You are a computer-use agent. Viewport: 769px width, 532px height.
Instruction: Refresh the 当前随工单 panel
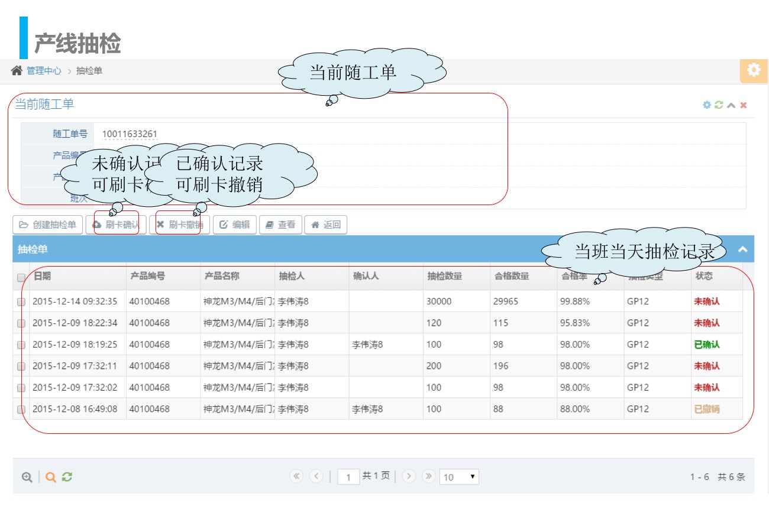pos(719,105)
